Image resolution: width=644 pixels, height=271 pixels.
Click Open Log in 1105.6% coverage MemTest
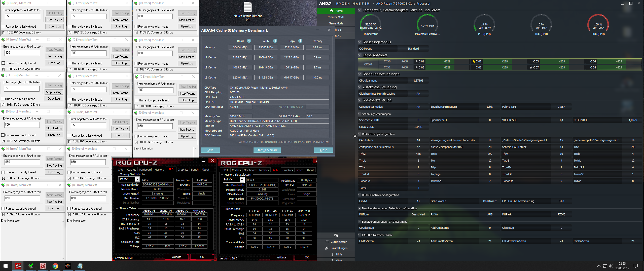[187, 26]
